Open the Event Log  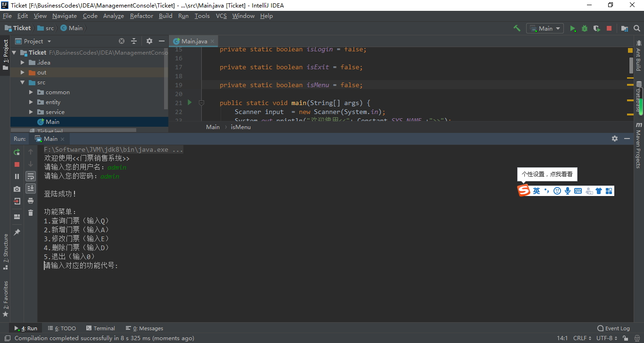click(x=613, y=328)
